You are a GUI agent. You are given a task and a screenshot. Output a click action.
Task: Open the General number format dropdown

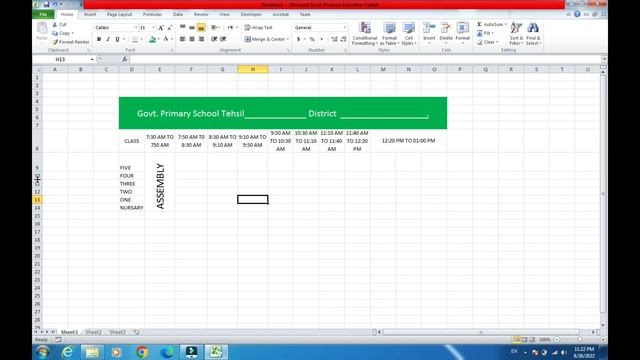(344, 28)
